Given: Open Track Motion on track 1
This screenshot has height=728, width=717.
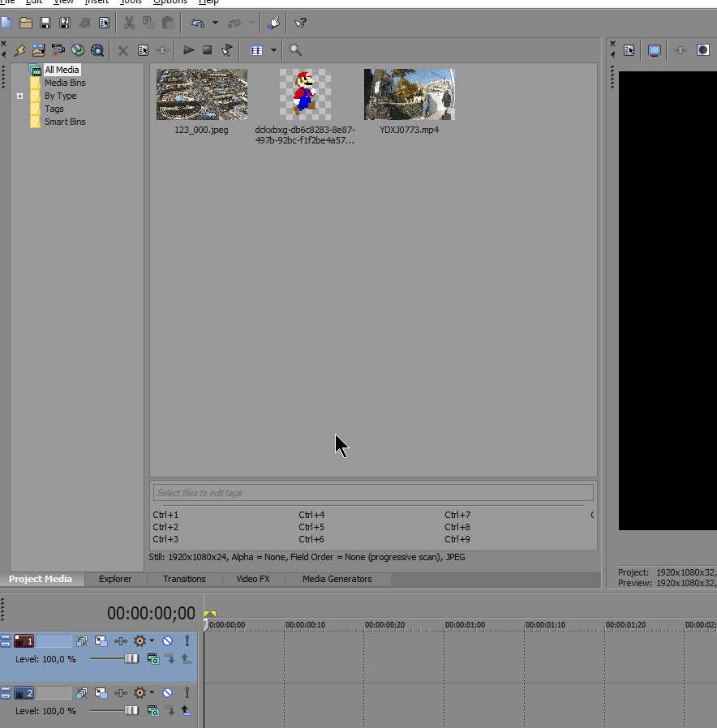Looking at the screenshot, I should [x=101, y=640].
